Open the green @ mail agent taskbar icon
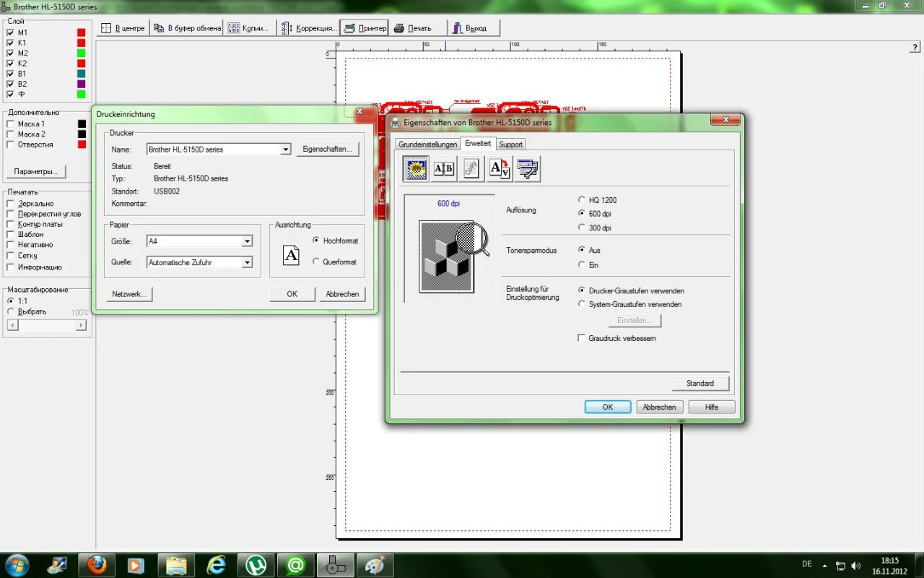 click(295, 564)
